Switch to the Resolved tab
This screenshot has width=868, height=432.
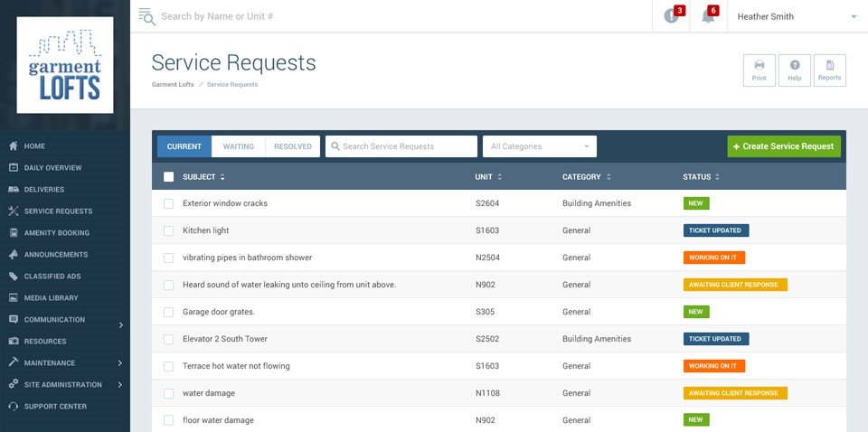pyautogui.click(x=293, y=146)
